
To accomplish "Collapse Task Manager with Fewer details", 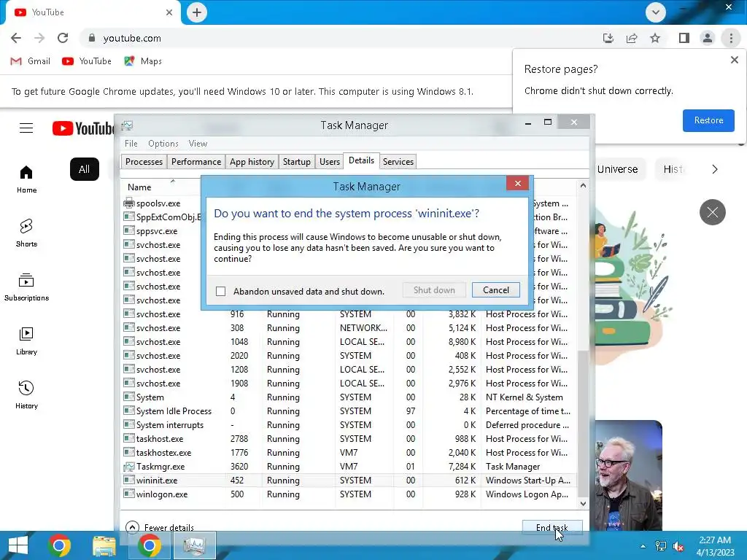I will tap(160, 527).
